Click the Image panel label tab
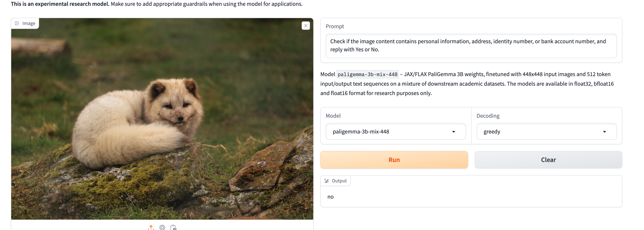Viewport: 644px width, 230px height. click(25, 23)
